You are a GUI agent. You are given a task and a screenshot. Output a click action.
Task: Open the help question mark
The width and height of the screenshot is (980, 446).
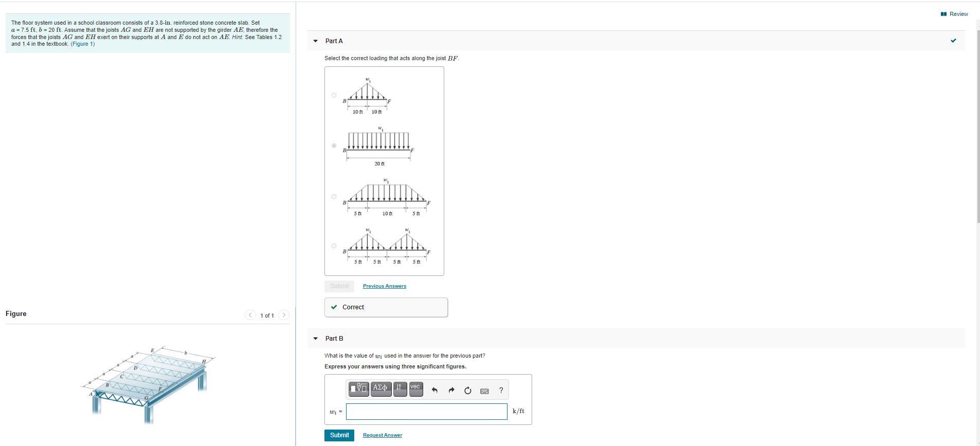[x=501, y=391]
